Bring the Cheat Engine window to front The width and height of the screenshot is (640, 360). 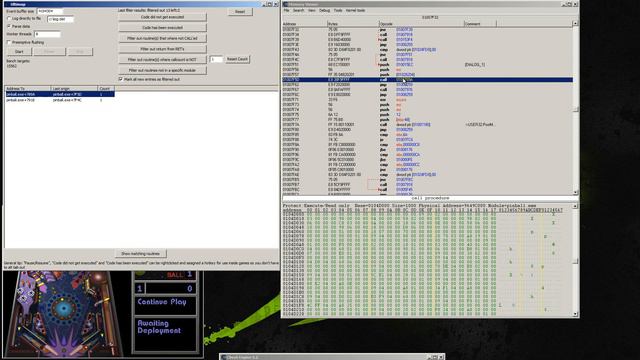331,357
